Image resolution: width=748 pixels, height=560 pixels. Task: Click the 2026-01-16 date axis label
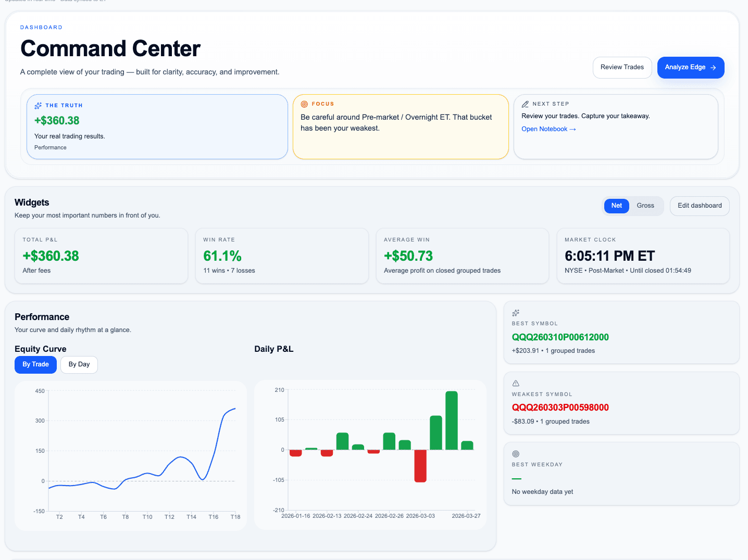pyautogui.click(x=295, y=516)
